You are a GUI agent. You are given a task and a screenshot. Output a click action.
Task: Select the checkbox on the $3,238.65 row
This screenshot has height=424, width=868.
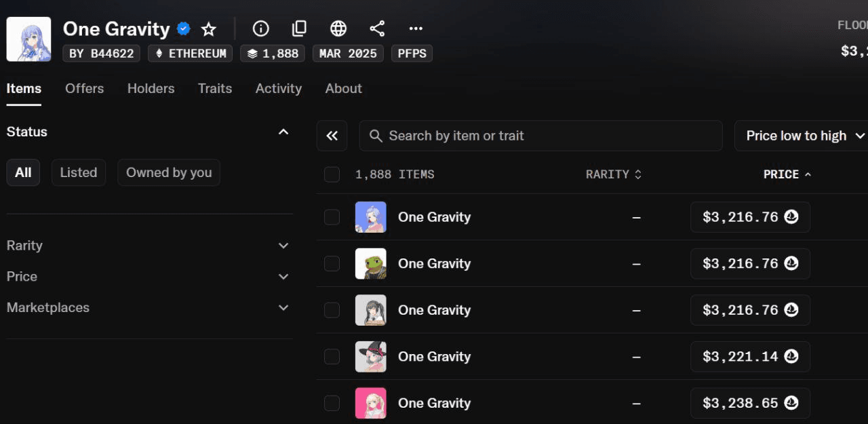[332, 403]
